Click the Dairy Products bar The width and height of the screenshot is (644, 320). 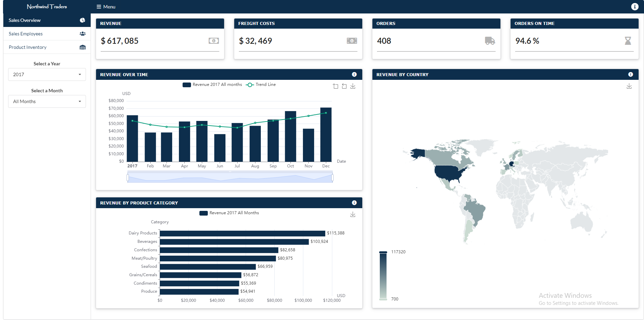[243, 233]
